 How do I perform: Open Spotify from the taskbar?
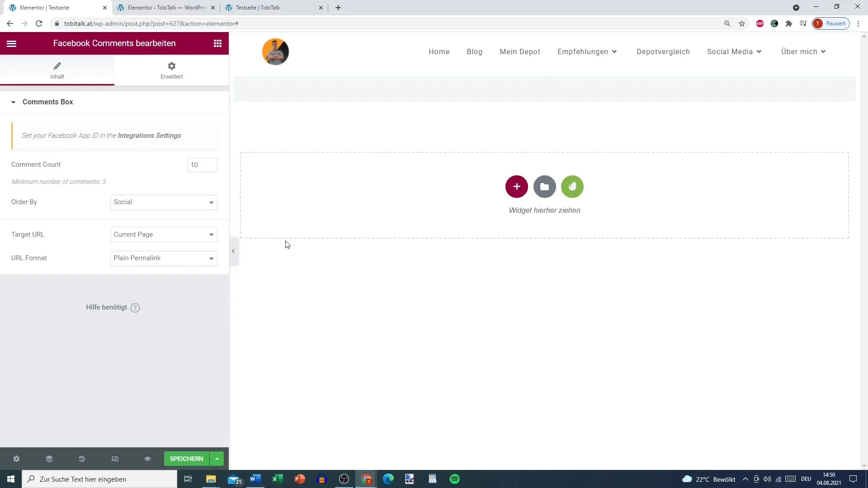[x=455, y=479]
